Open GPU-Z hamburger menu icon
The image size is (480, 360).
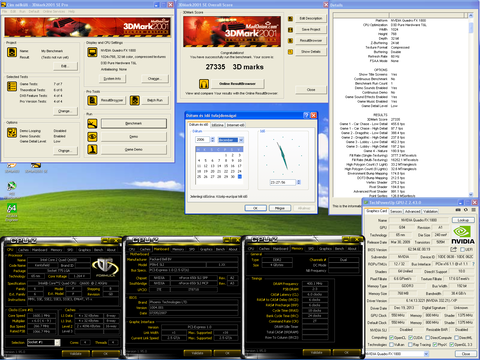click(473, 210)
